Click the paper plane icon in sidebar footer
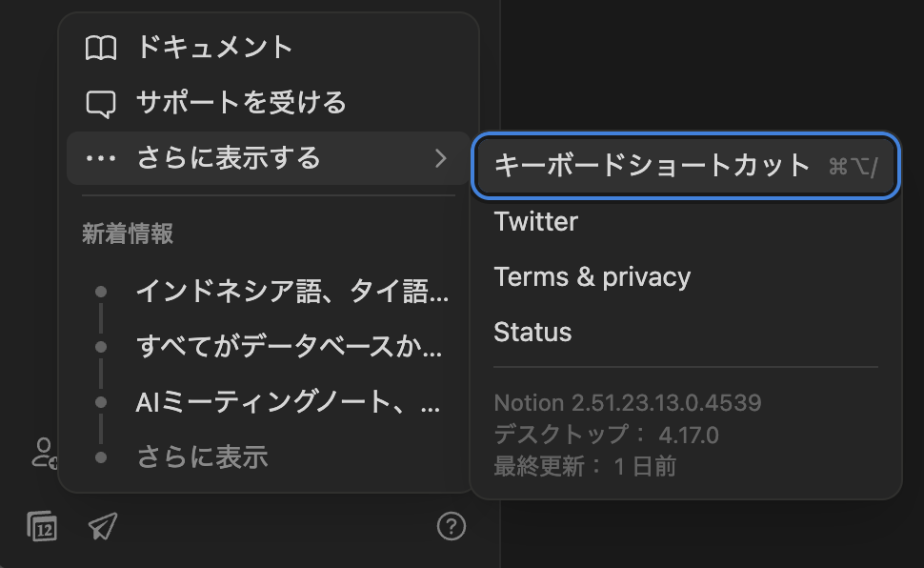The height and width of the screenshot is (568, 924). 103,526
